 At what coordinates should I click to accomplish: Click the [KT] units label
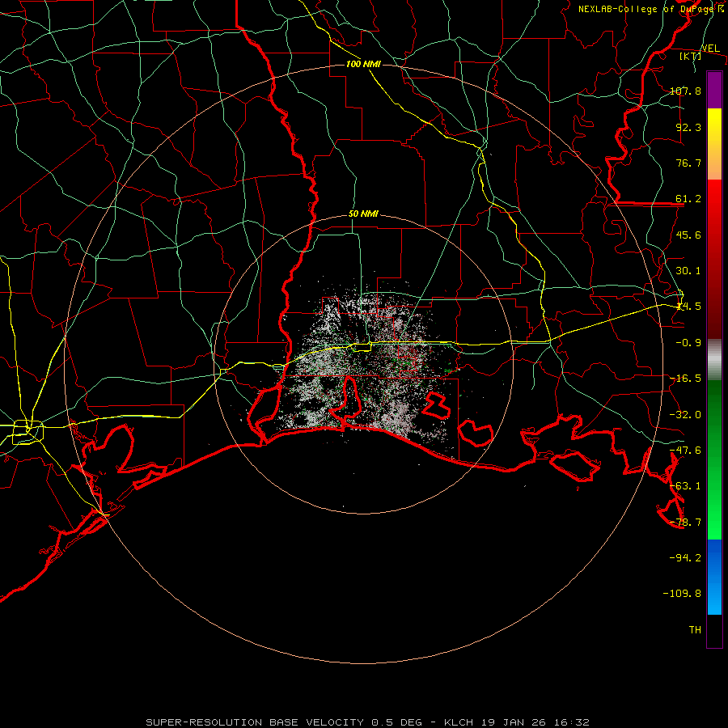(691, 56)
